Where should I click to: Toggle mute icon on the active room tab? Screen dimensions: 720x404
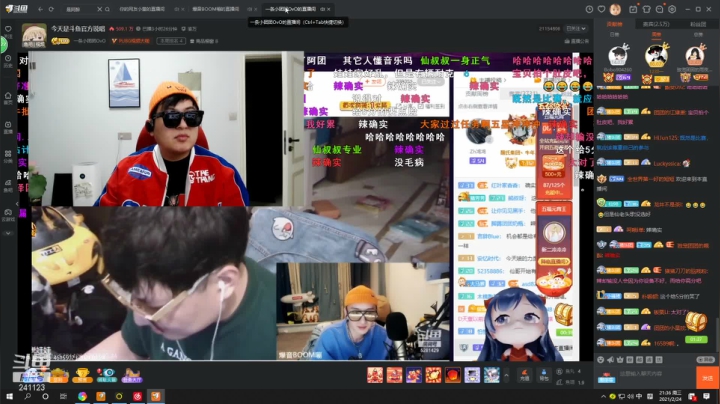[x=323, y=9]
